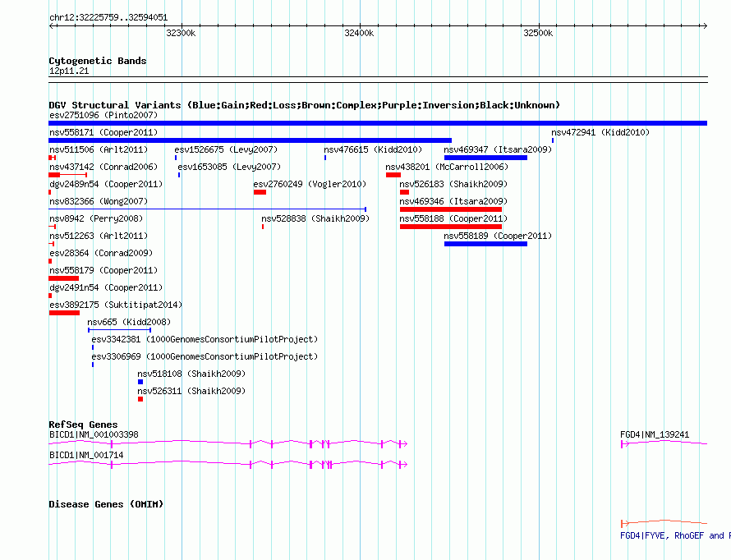Screen dimensions: 731x560
Task: Open FGD4|NM_139241 RefSeq gene label
Action: 654,434
